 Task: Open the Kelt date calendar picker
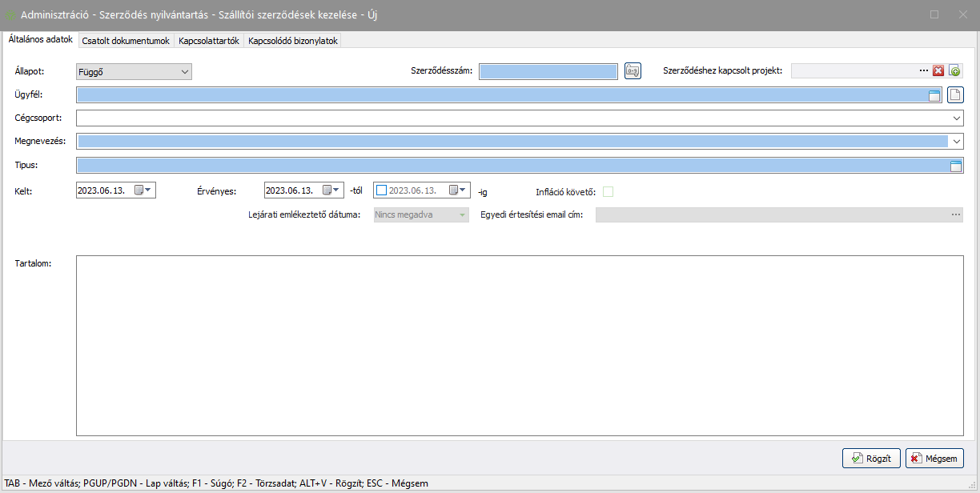pos(142,190)
